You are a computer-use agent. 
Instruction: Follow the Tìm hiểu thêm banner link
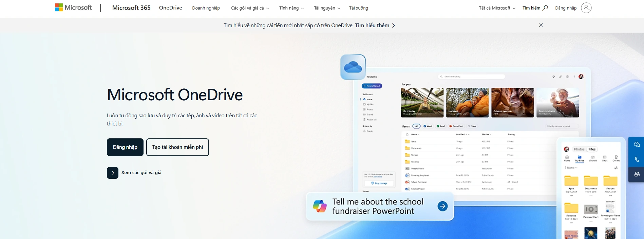tap(375, 25)
